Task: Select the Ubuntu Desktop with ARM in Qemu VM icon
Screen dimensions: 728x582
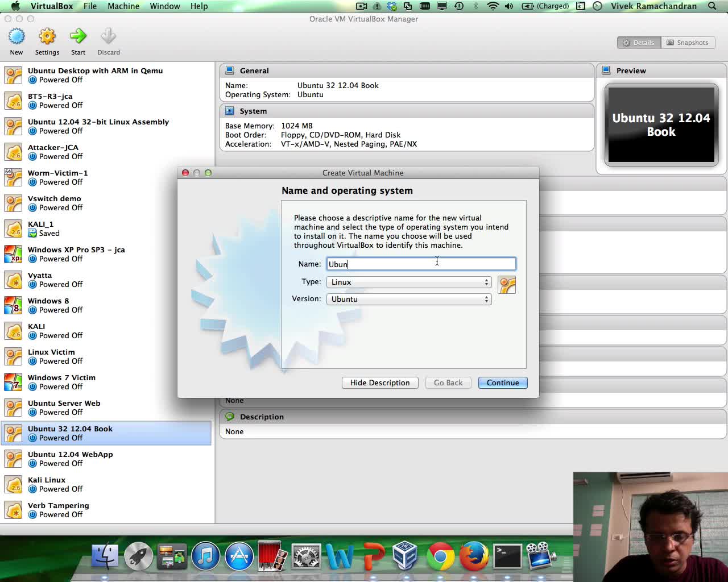Action: coord(13,75)
